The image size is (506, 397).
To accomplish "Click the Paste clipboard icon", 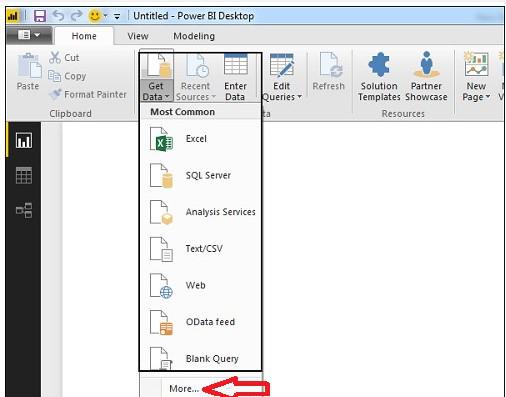I will 29,65.
